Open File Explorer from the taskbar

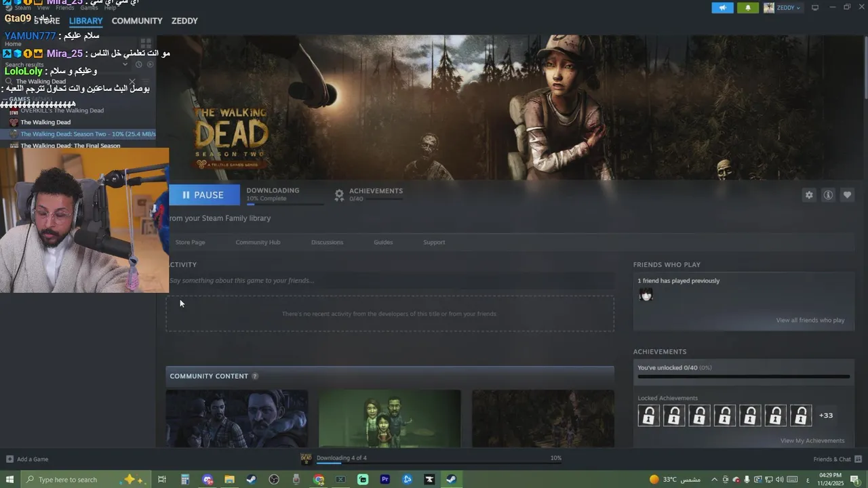[229, 479]
